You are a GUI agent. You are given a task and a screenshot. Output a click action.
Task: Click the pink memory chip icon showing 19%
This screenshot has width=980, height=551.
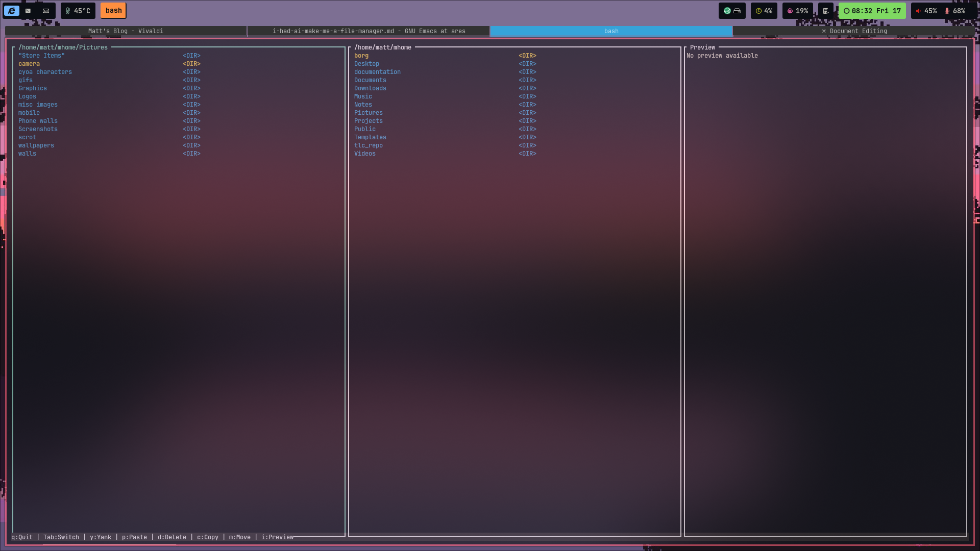pyautogui.click(x=796, y=11)
